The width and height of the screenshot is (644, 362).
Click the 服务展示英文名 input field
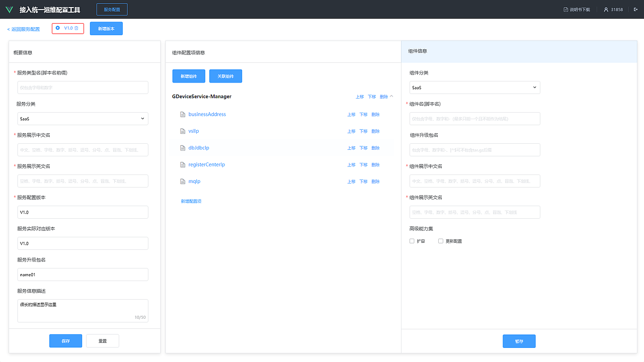83,181
